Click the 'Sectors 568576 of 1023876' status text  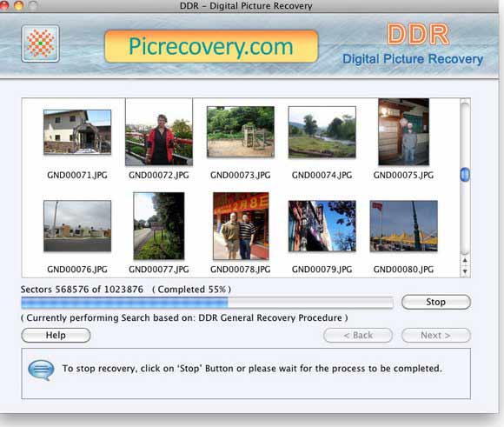point(82,290)
